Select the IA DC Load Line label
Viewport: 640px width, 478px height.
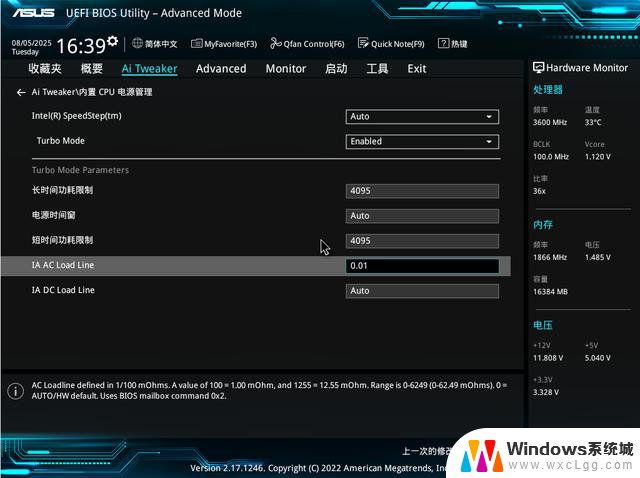[63, 290]
